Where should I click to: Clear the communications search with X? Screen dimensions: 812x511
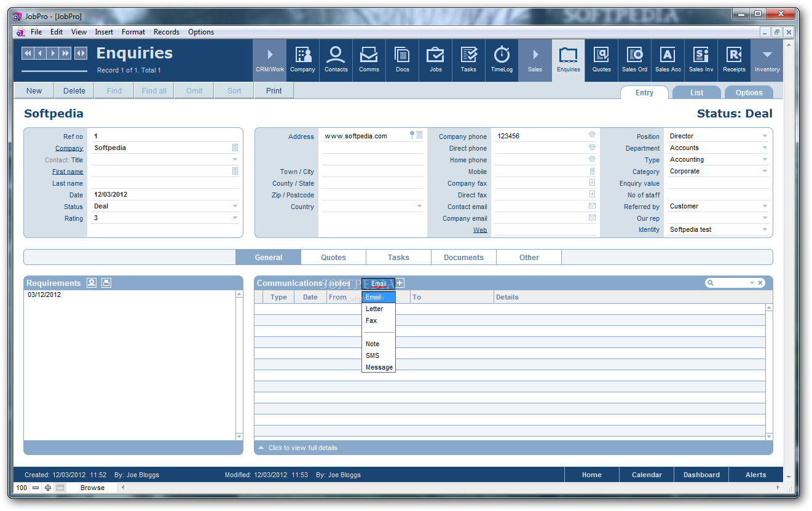(760, 283)
